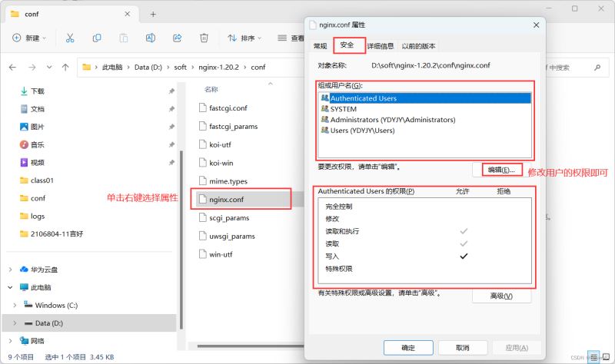The width and height of the screenshot is (615, 364).
Task: Switch to the 详细信息 Details tab
Action: tap(381, 46)
